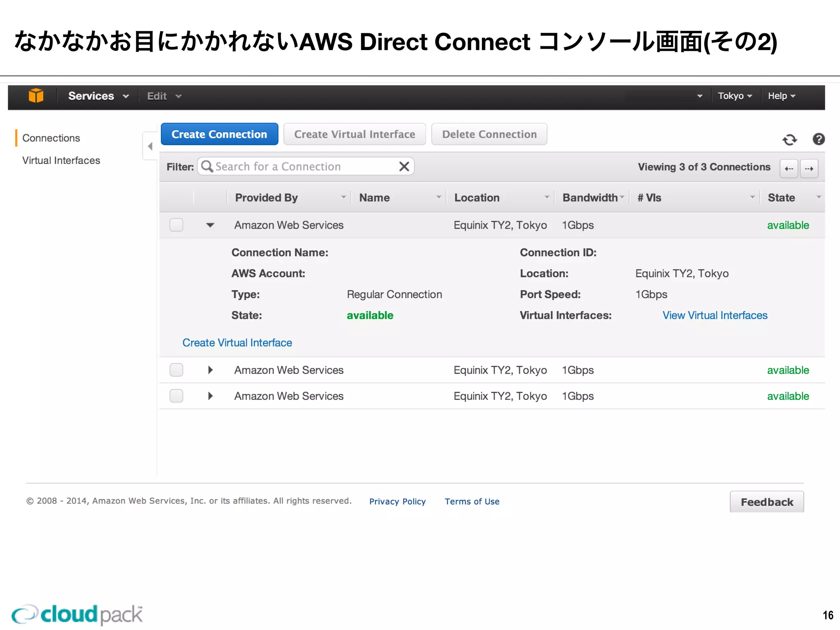Click the AWS orange cube logo

click(x=36, y=96)
